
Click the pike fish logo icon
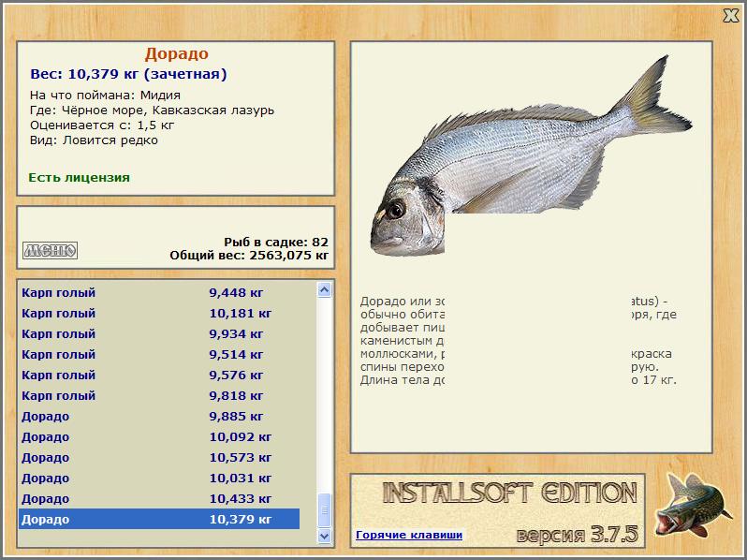(x=693, y=507)
